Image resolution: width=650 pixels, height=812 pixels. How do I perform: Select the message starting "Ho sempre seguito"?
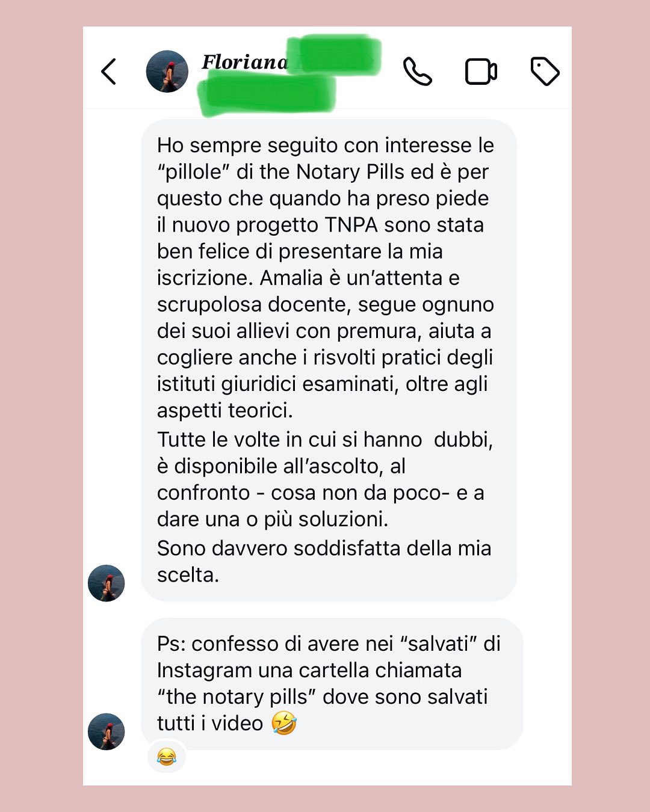click(x=329, y=360)
